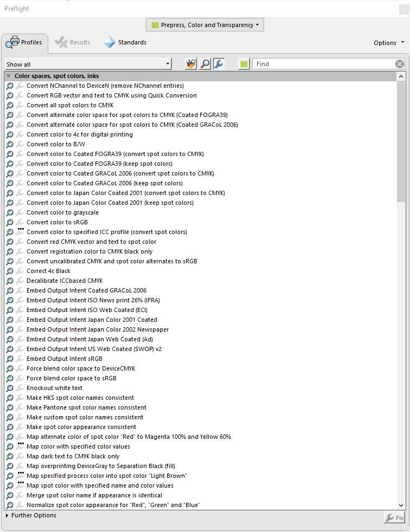Click magnifier icon for Convert color to B/W
The height and width of the screenshot is (532, 410).
10,144
